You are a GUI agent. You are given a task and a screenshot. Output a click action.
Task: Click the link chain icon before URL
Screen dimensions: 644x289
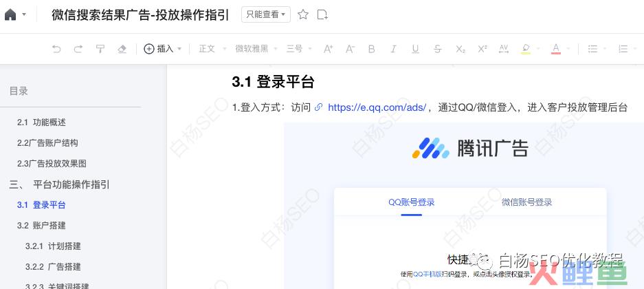tap(318, 108)
